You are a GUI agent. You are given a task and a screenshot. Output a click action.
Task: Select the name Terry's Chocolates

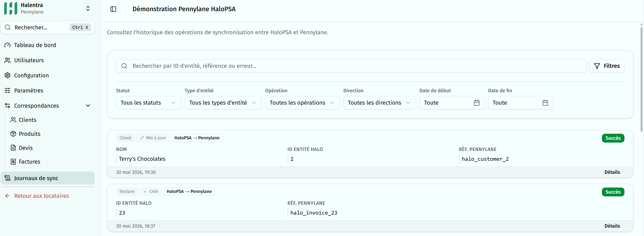click(142, 159)
